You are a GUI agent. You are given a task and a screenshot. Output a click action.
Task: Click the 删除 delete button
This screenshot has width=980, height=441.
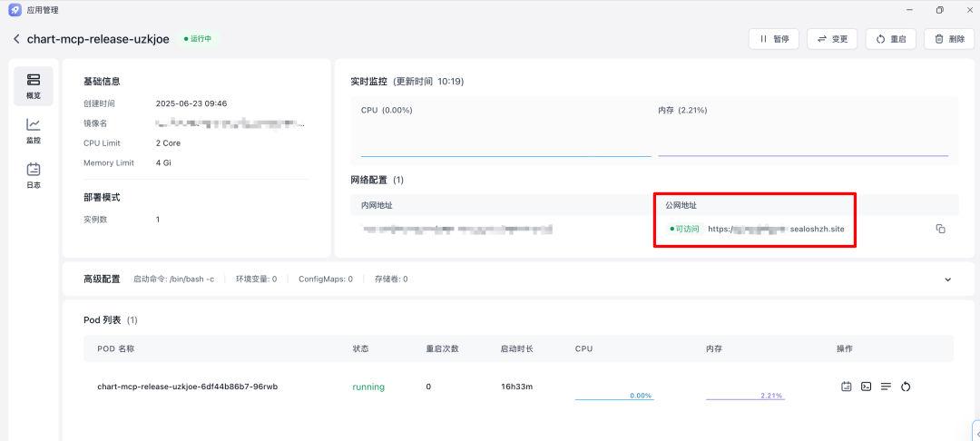tap(949, 39)
